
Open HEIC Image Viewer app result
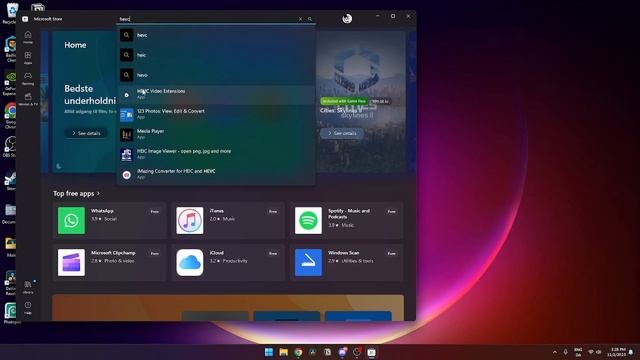[x=216, y=154]
